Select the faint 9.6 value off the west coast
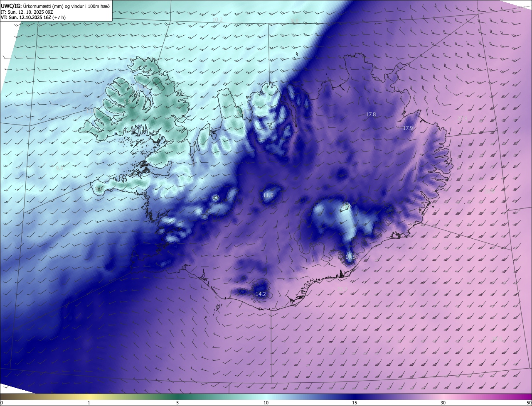Image resolution: width=532 pixels, height=406 pixels. (59, 168)
